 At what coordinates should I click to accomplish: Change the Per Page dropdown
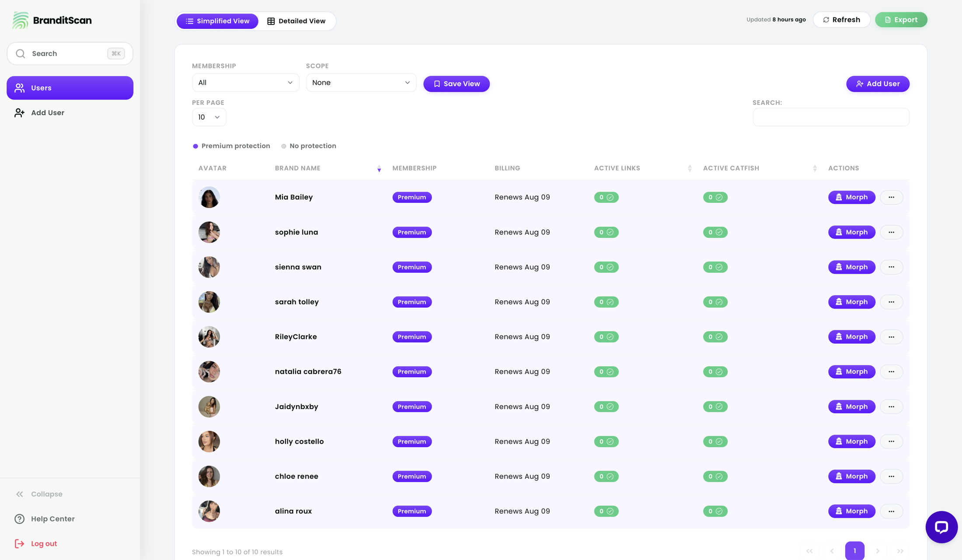click(x=209, y=117)
